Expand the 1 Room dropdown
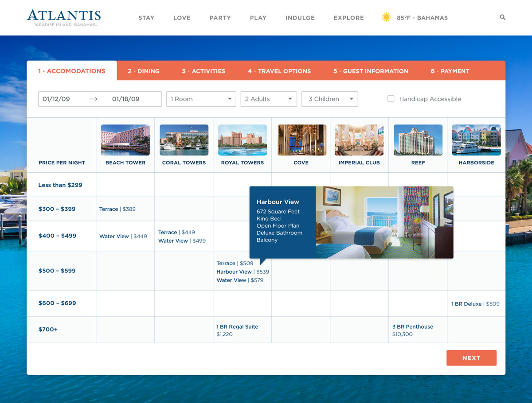Screen dimensions: 532x403 (201, 99)
